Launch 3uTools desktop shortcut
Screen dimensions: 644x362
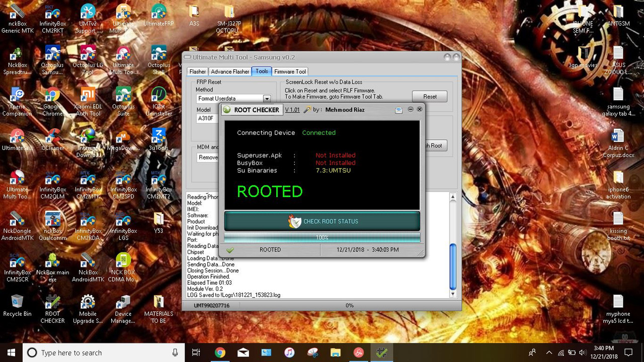[x=158, y=140]
